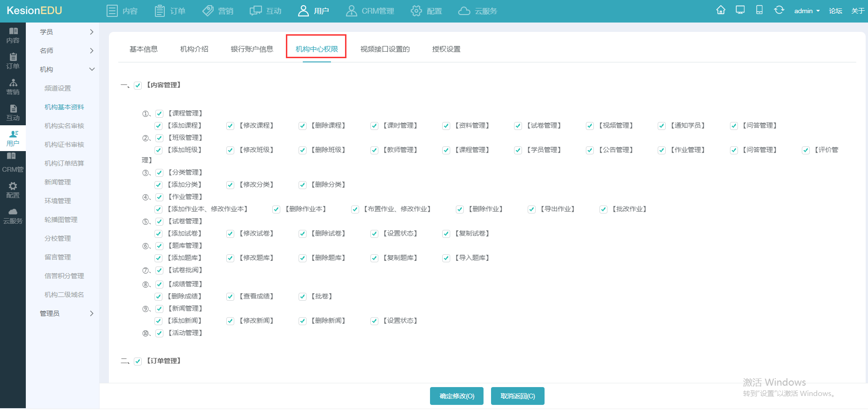Open 营销 in the left icon sidebar
This screenshot has height=411, width=868.
point(13,87)
